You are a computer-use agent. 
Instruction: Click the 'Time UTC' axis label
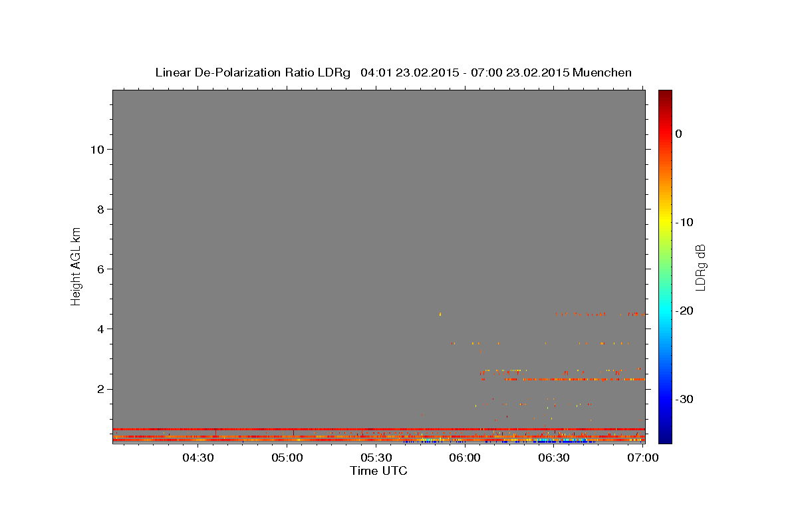378,471
